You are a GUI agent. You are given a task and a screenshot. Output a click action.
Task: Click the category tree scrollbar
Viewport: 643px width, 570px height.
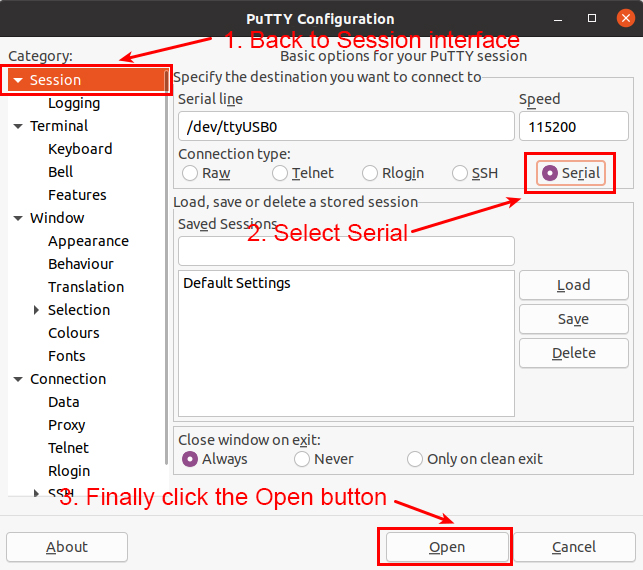166,267
